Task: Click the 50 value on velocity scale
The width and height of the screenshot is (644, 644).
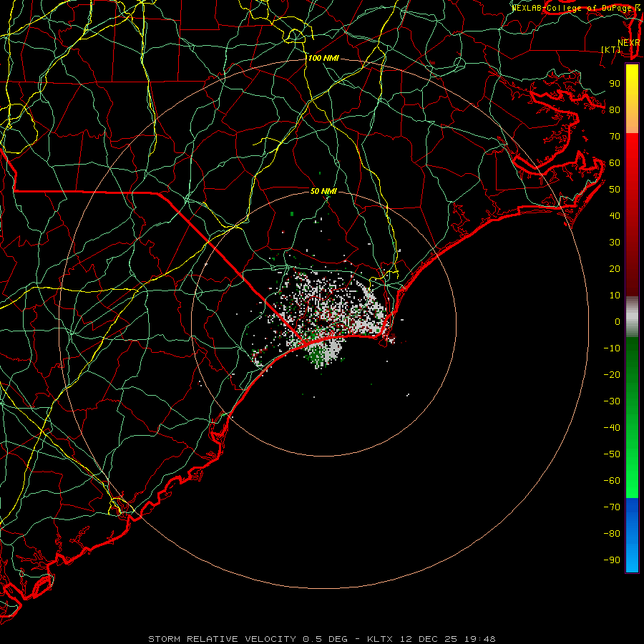Action: pos(615,190)
